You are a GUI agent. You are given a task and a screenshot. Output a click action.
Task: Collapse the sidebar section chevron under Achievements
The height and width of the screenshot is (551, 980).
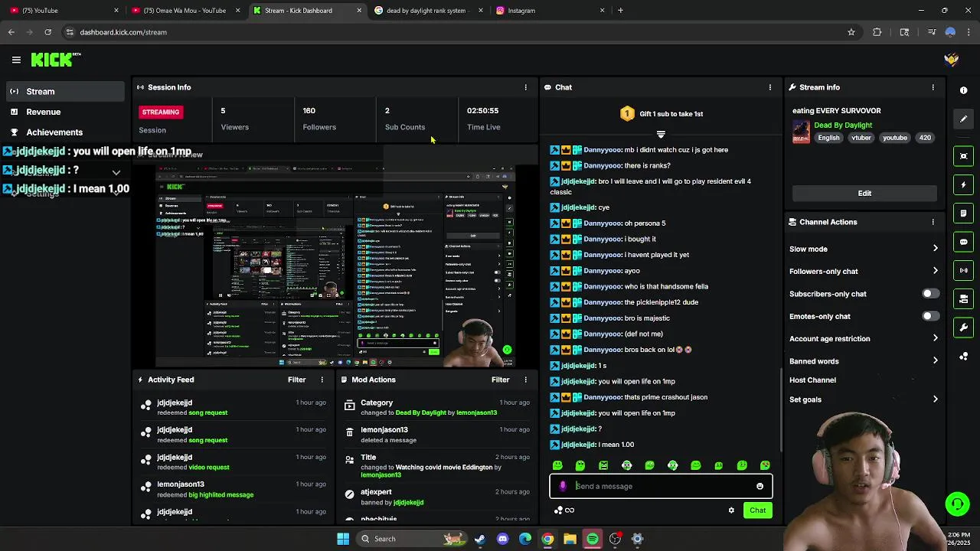click(116, 173)
